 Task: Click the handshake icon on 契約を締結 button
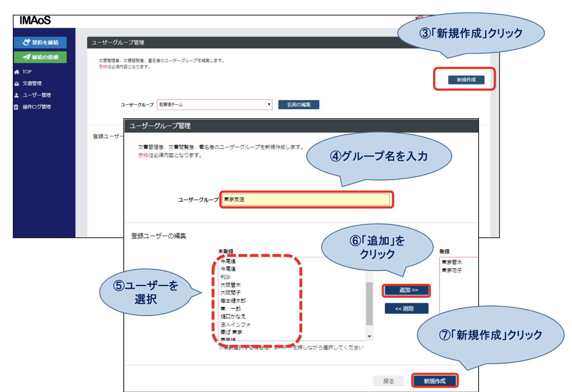coord(26,42)
